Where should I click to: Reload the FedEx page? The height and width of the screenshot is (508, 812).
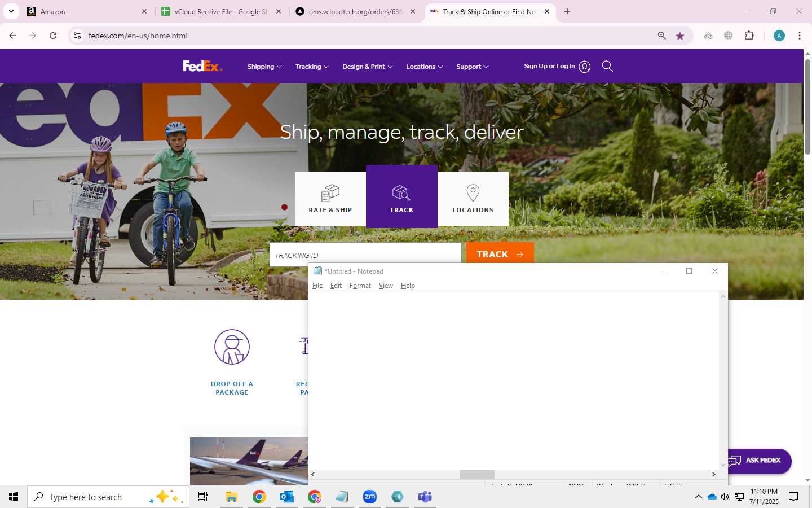(x=53, y=36)
